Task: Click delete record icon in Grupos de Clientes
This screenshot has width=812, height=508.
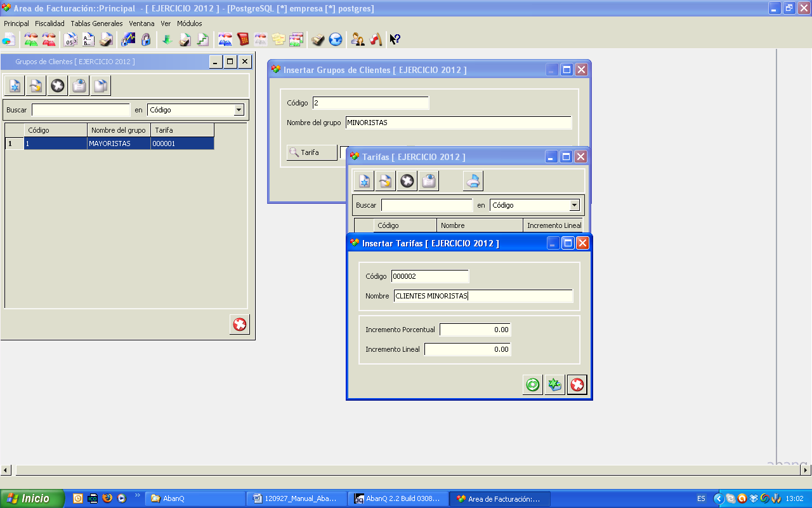Action: tap(58, 86)
